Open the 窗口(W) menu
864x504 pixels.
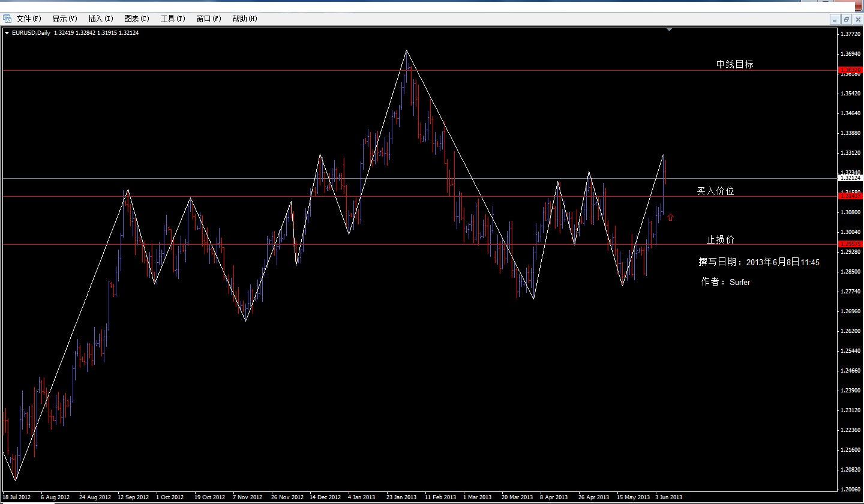209,19
